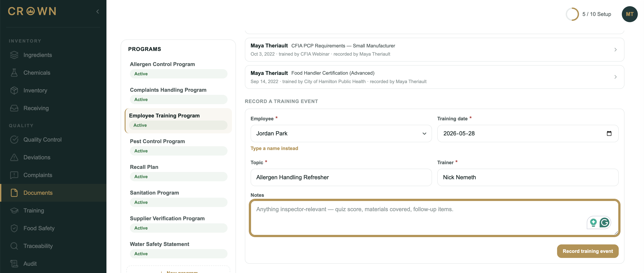Select the Pest Control Program

(x=179, y=146)
